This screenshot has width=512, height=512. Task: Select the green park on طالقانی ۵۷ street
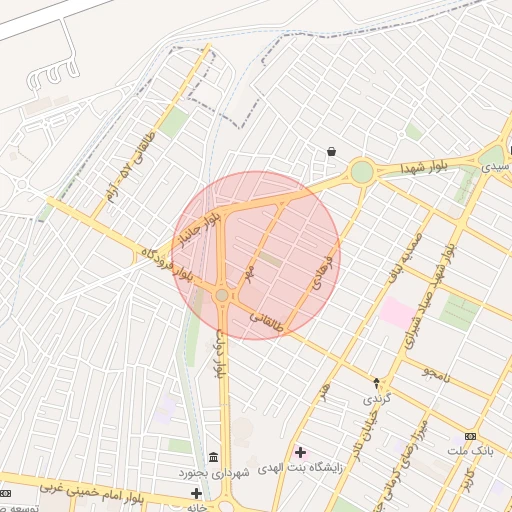(x=173, y=123)
